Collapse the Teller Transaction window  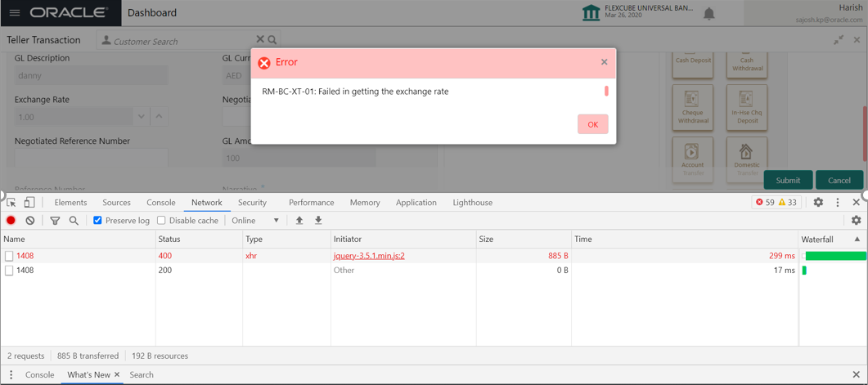839,40
